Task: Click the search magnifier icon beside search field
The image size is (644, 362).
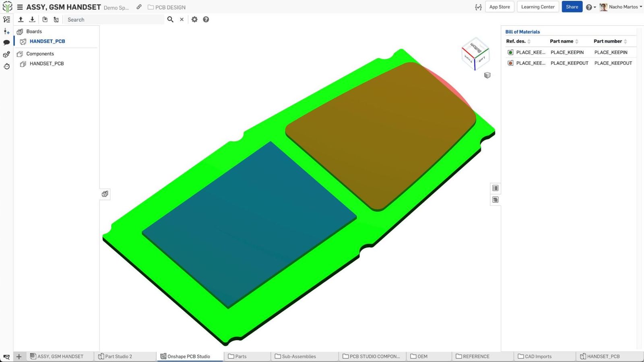Action: (170, 19)
